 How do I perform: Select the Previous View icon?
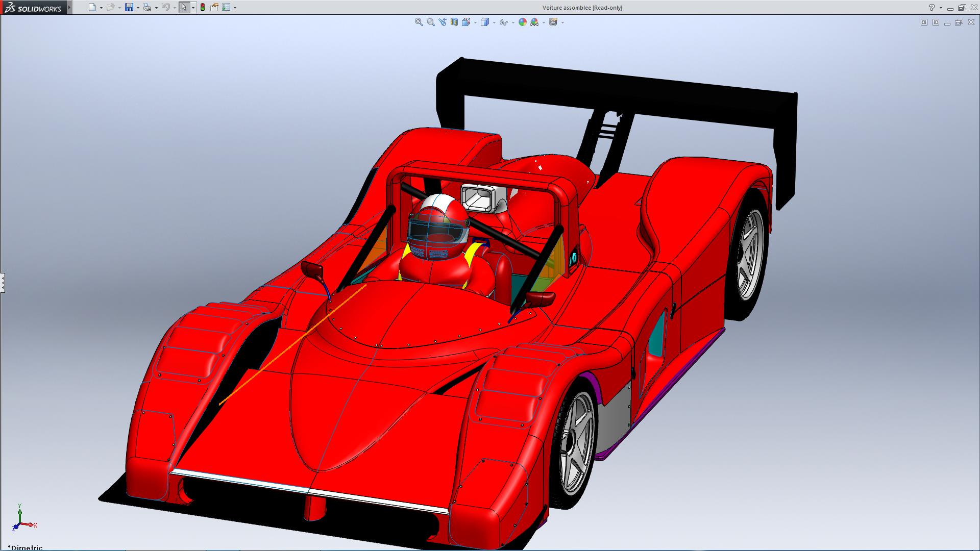[x=442, y=22]
